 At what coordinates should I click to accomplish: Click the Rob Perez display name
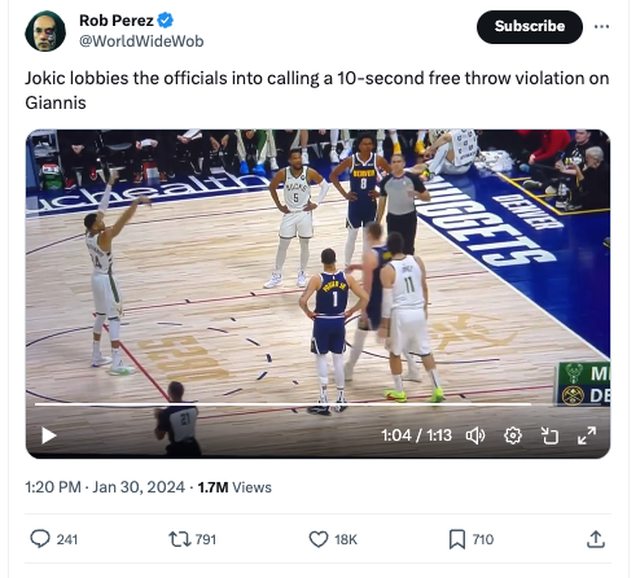pyautogui.click(x=116, y=19)
